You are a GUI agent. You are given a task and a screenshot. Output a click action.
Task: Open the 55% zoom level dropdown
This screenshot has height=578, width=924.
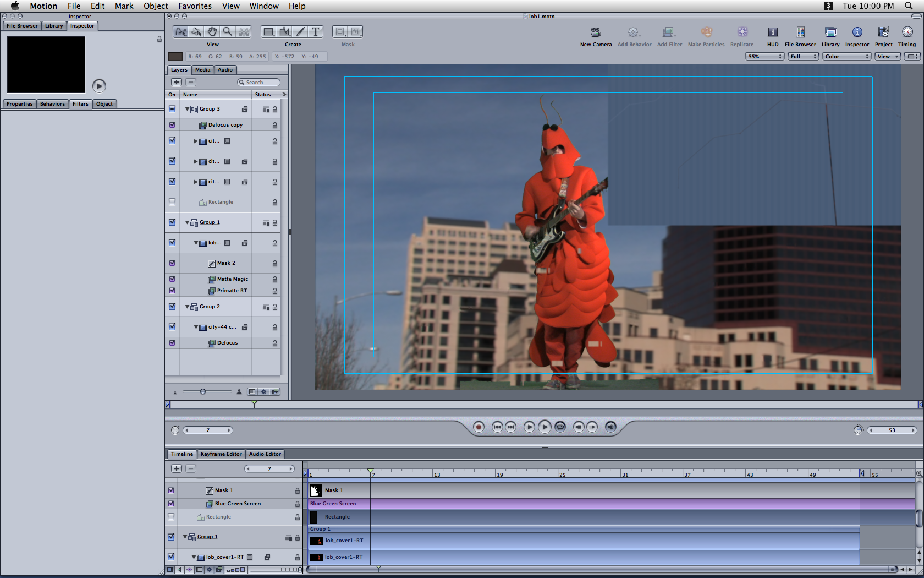coord(765,57)
